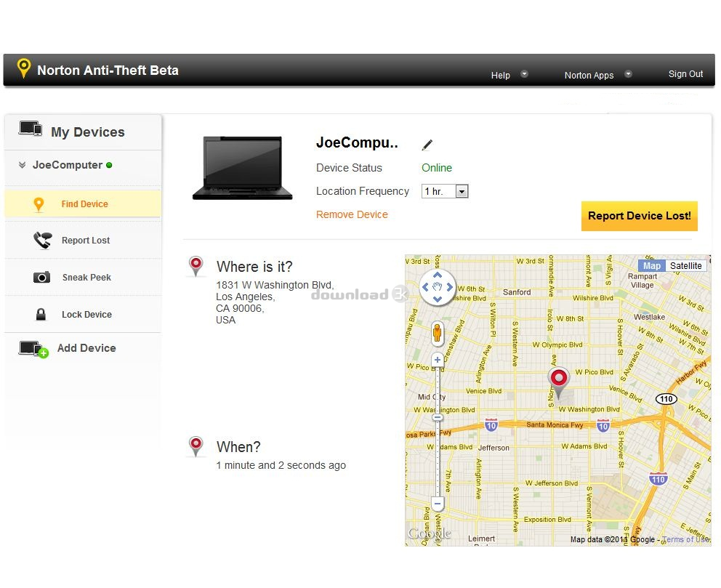Expand the Help menu arrow
The height and width of the screenshot is (588, 721).
(x=524, y=74)
